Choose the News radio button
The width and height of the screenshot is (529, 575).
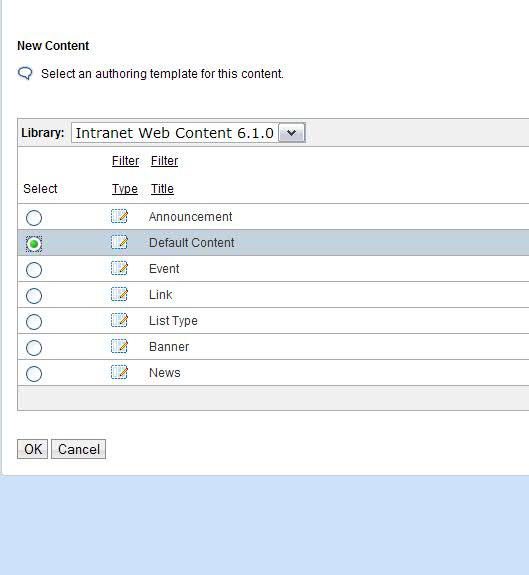34,374
